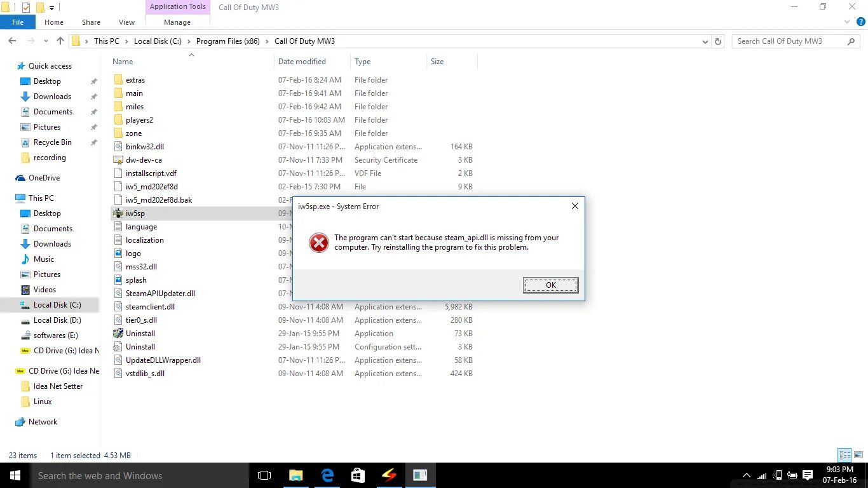Open softwares (E:) drive
Screen dimensions: 868x488
pos(56,335)
